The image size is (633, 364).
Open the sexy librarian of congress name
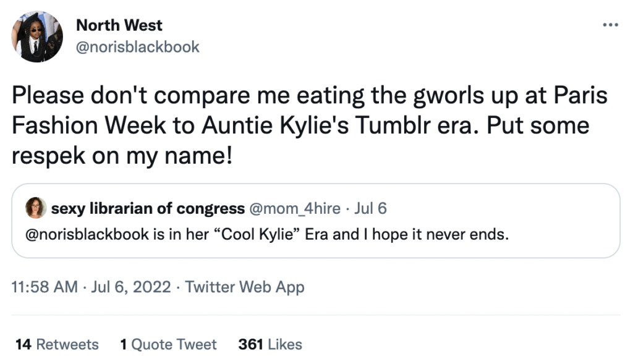[148, 208]
